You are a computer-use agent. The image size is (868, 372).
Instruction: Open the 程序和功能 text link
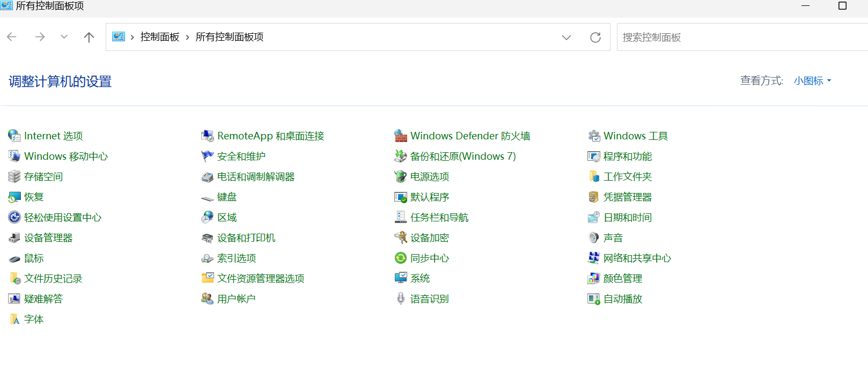tap(628, 157)
